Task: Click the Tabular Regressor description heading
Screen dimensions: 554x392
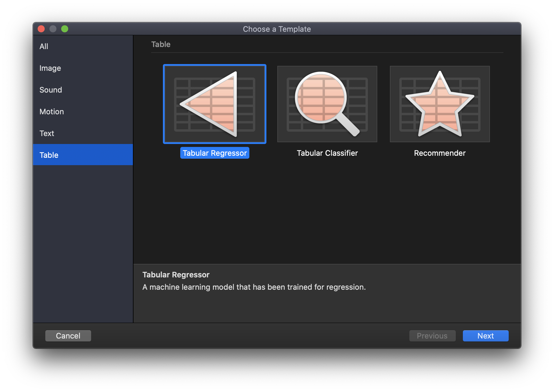Action: pos(176,275)
